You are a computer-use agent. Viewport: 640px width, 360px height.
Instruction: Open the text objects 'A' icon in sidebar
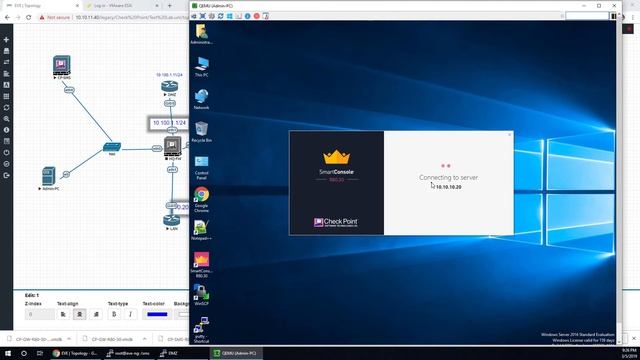pos(6,85)
